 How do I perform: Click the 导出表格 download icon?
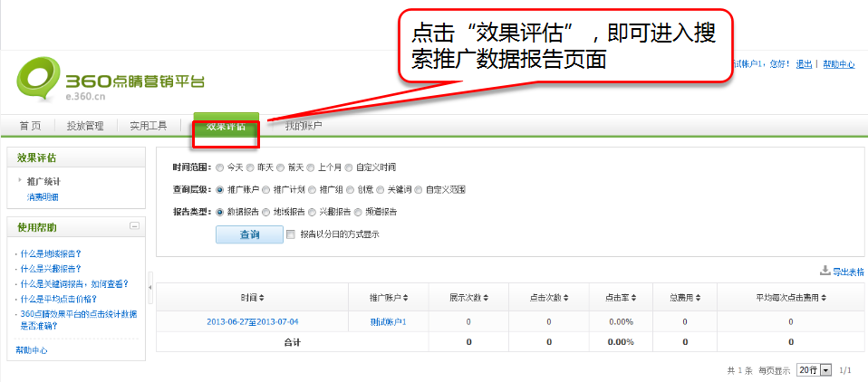coord(825,271)
